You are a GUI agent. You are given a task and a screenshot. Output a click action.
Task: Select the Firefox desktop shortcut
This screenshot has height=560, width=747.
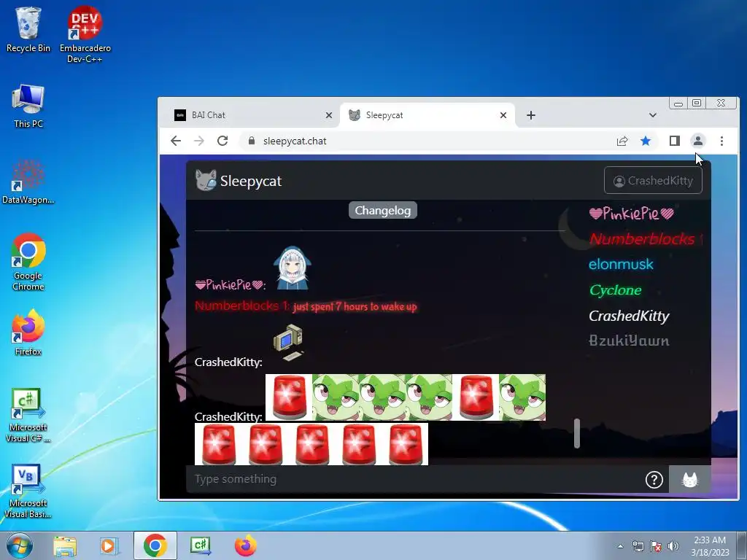click(28, 332)
